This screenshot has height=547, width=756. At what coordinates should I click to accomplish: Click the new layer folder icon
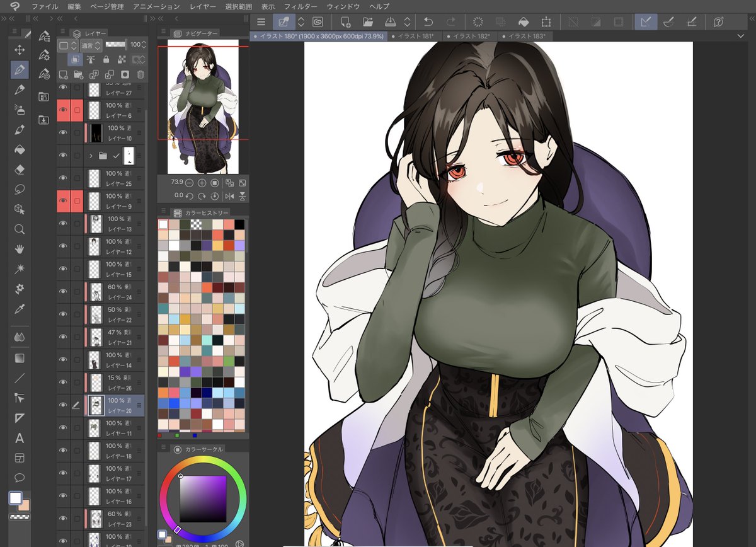tap(77, 74)
